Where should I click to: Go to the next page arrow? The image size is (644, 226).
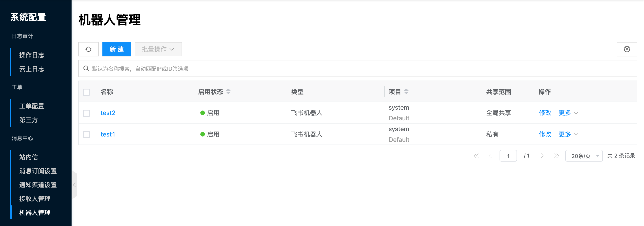[x=542, y=156]
